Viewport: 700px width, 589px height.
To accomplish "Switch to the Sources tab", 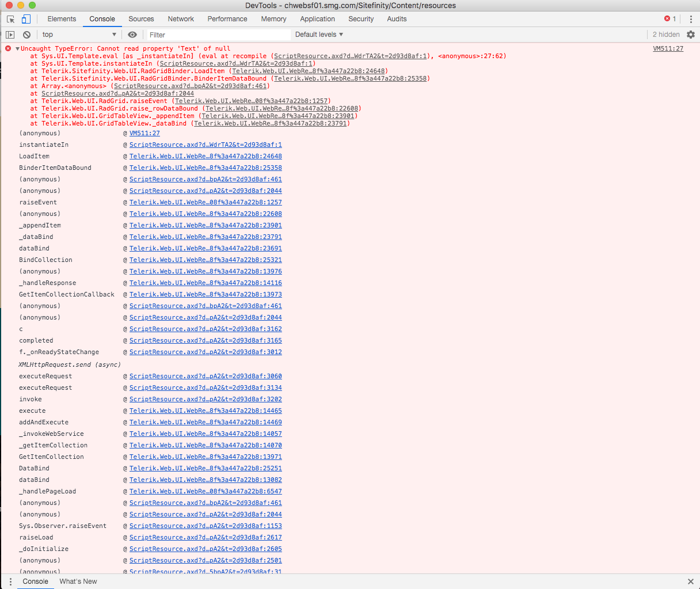I will tap(141, 19).
